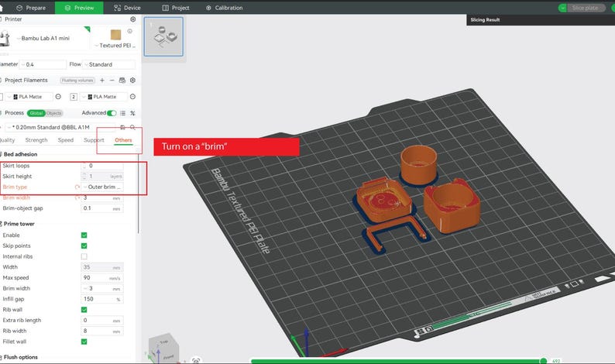The width and height of the screenshot is (615, 364).
Task: Open Strength settings tab
Action: point(36,140)
